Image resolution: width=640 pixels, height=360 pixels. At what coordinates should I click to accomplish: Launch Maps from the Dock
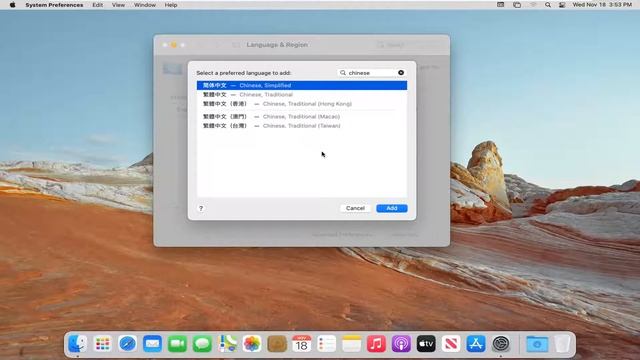click(227, 344)
